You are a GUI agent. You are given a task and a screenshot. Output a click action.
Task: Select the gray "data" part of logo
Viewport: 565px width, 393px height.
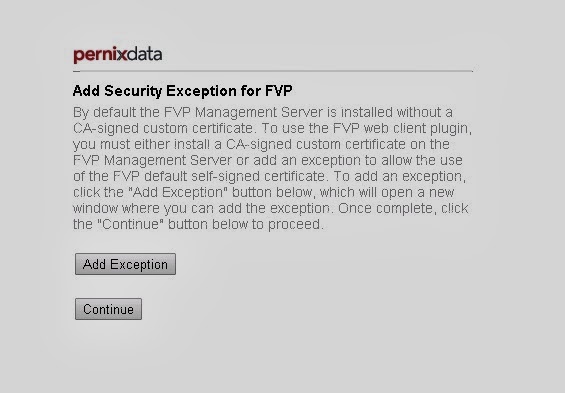(x=145, y=54)
